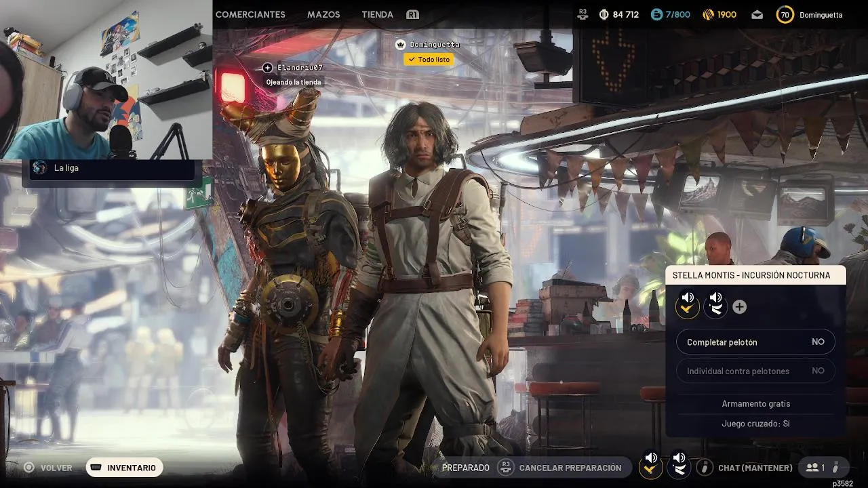Toggle the first player's voice speaker in bottom bar

click(651, 457)
